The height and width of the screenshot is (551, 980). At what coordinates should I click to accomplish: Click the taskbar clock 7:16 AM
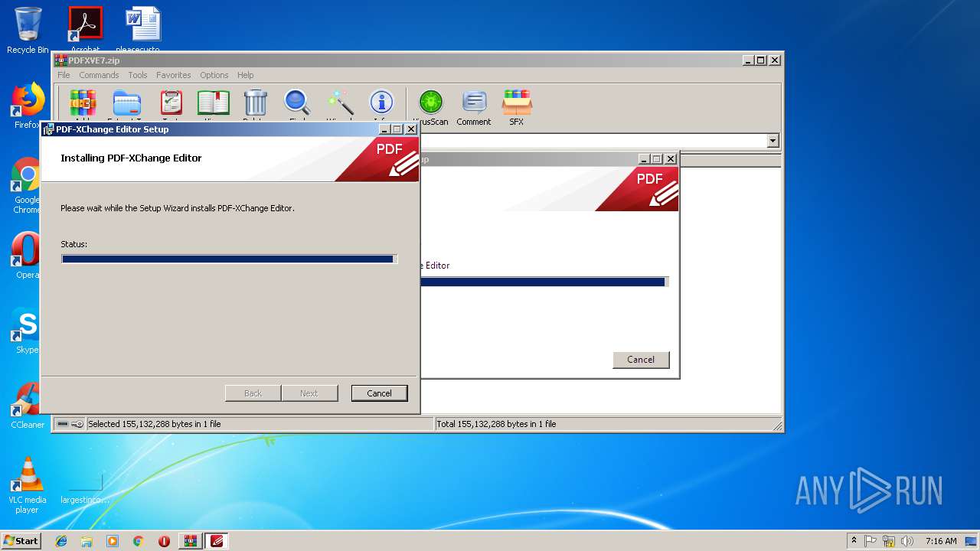point(941,541)
